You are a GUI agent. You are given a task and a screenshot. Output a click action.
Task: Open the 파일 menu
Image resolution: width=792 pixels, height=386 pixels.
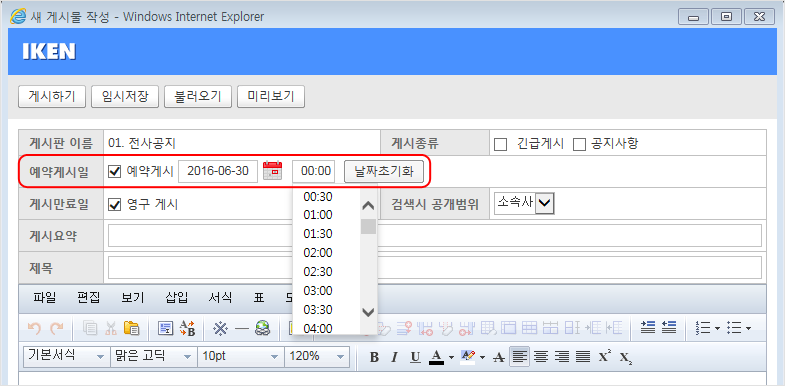tap(44, 298)
